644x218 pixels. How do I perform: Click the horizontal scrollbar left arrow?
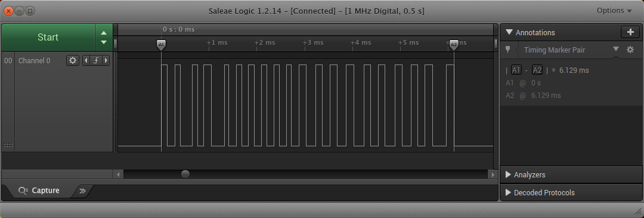118,174
